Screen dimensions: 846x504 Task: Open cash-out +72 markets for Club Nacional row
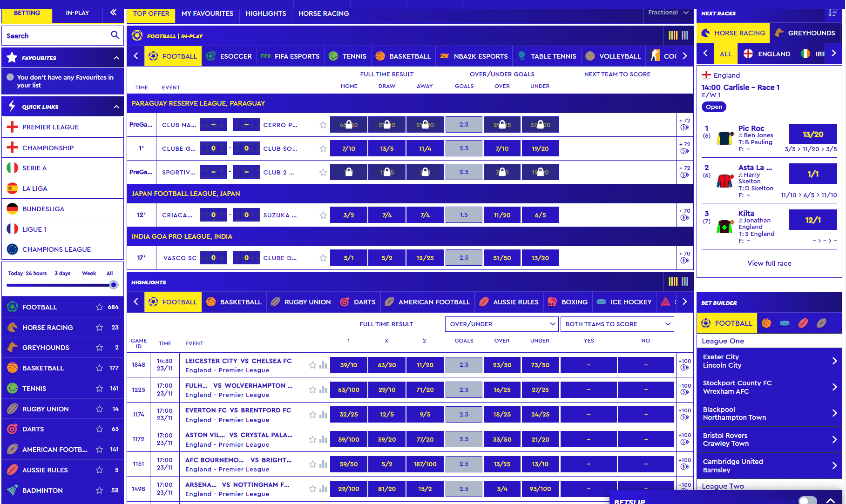coord(684,124)
